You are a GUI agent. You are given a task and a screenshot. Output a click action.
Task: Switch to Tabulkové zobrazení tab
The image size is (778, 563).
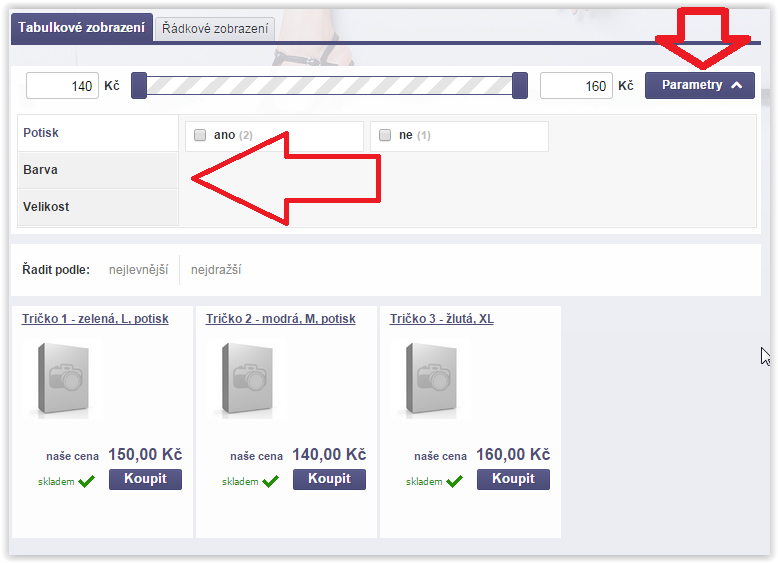click(81, 28)
